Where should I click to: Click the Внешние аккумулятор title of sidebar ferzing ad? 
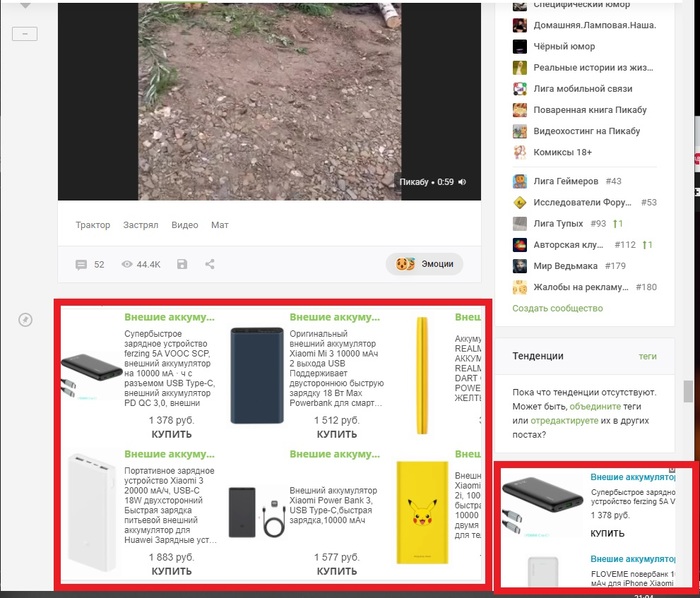click(x=633, y=477)
